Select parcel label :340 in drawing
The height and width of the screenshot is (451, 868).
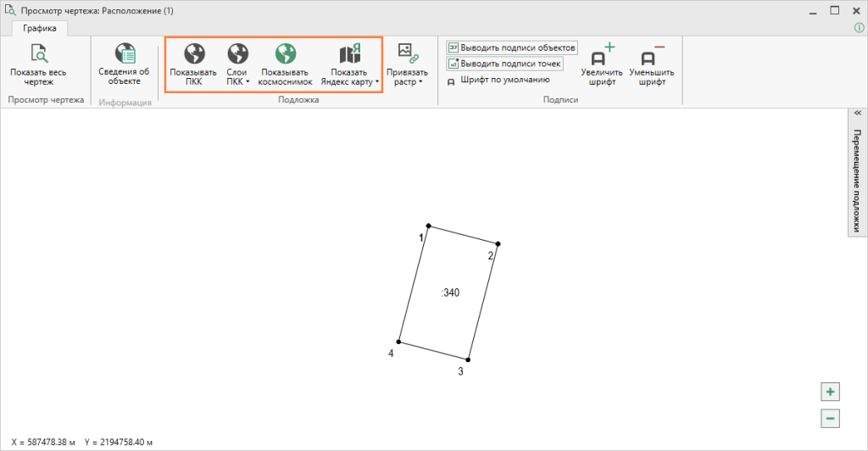pyautogui.click(x=450, y=292)
